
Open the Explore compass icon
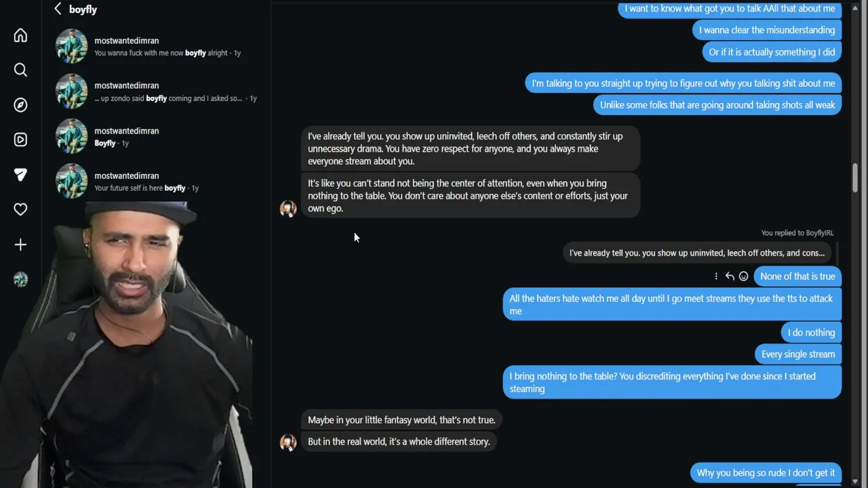[20, 105]
